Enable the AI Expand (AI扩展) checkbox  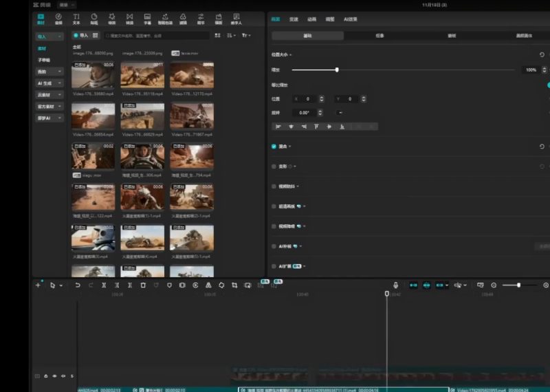[x=274, y=266]
